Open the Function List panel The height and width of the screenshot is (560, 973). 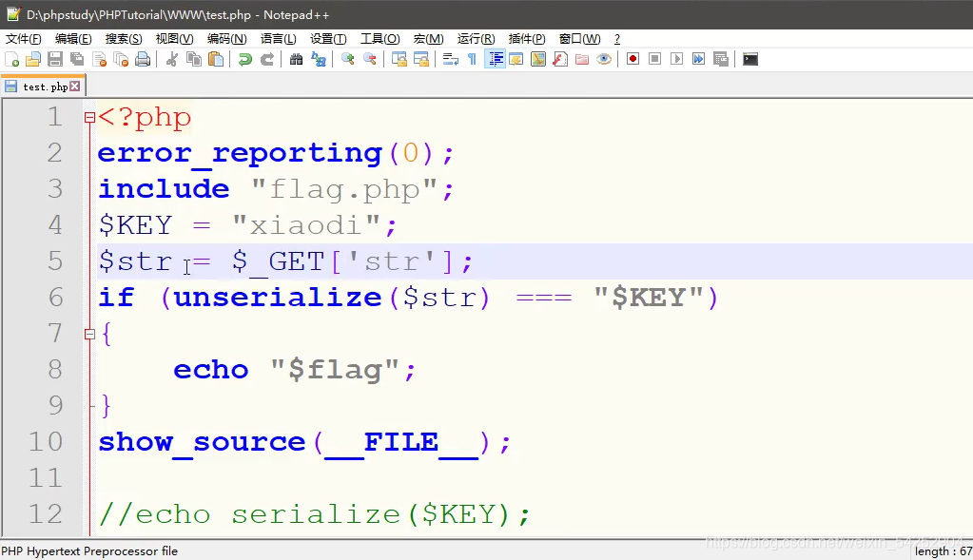tap(559, 59)
